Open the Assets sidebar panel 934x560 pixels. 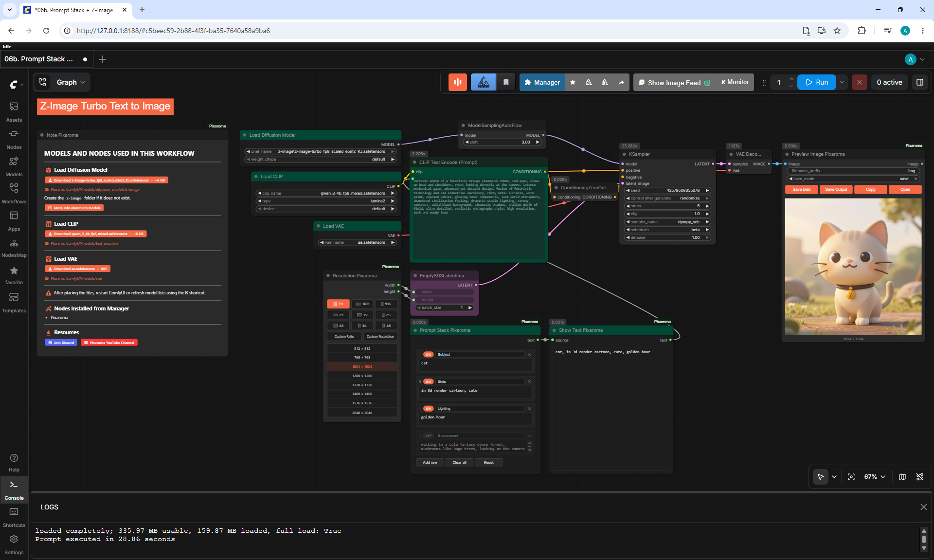pos(14,112)
